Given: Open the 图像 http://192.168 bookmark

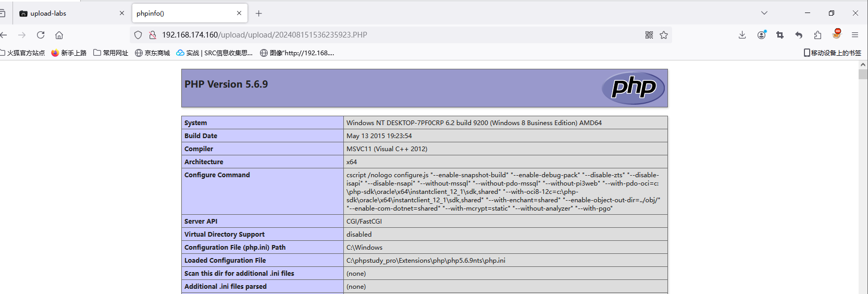Looking at the screenshot, I should point(297,53).
